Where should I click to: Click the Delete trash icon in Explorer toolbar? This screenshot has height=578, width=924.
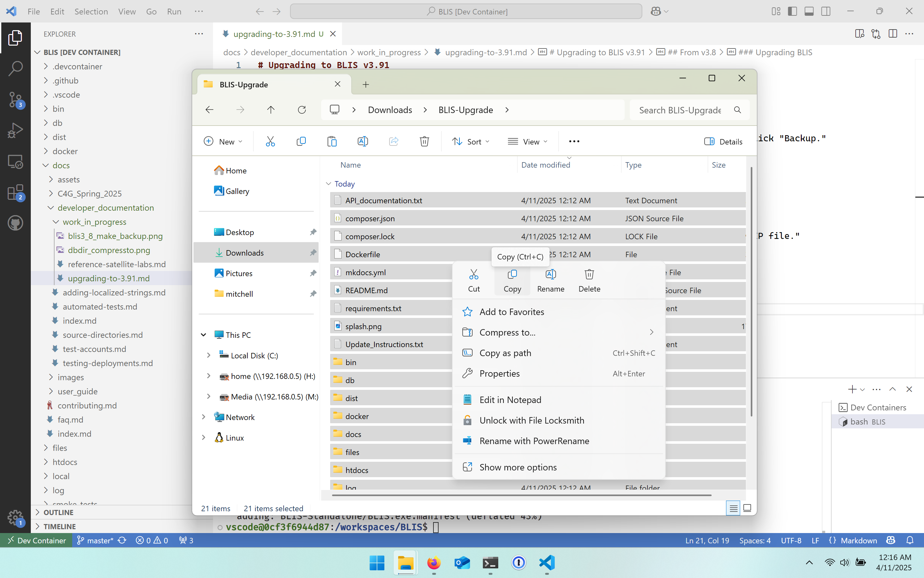(x=424, y=141)
